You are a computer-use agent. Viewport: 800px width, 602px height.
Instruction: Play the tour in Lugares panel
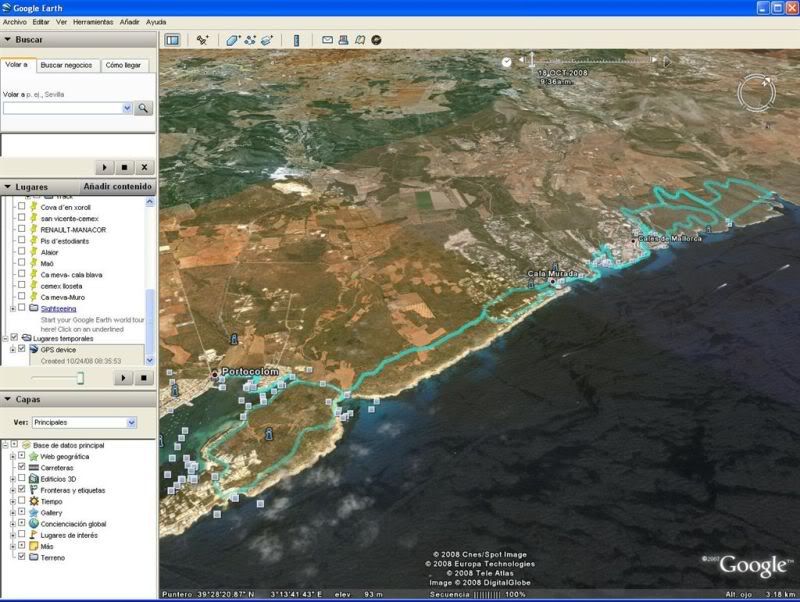123,378
